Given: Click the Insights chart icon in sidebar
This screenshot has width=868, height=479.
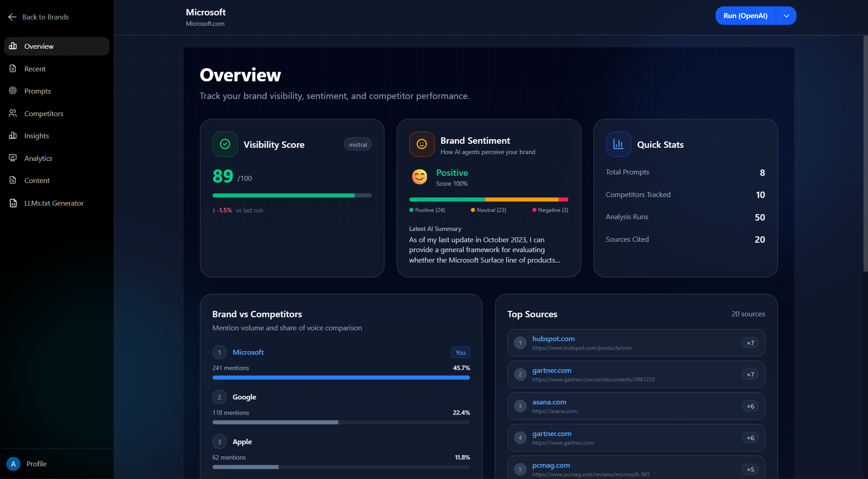Looking at the screenshot, I should (13, 136).
